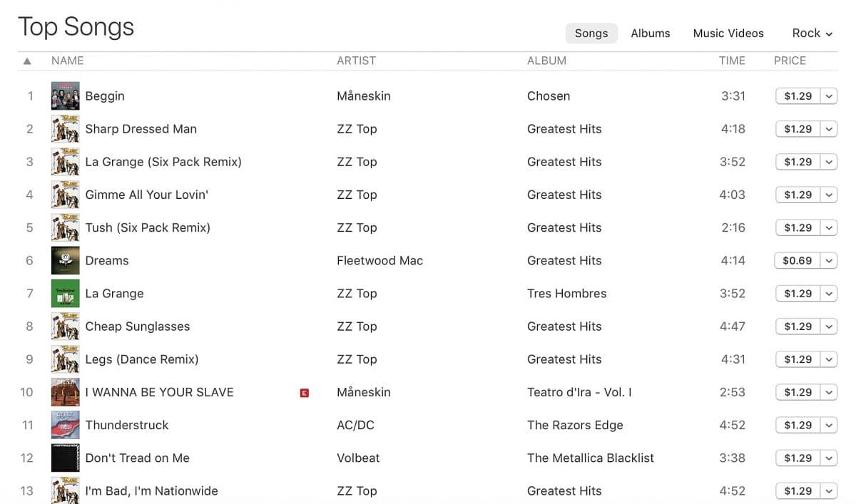Click the Sharp Dressed Man album artwork
The width and height of the screenshot is (856, 504).
point(65,129)
